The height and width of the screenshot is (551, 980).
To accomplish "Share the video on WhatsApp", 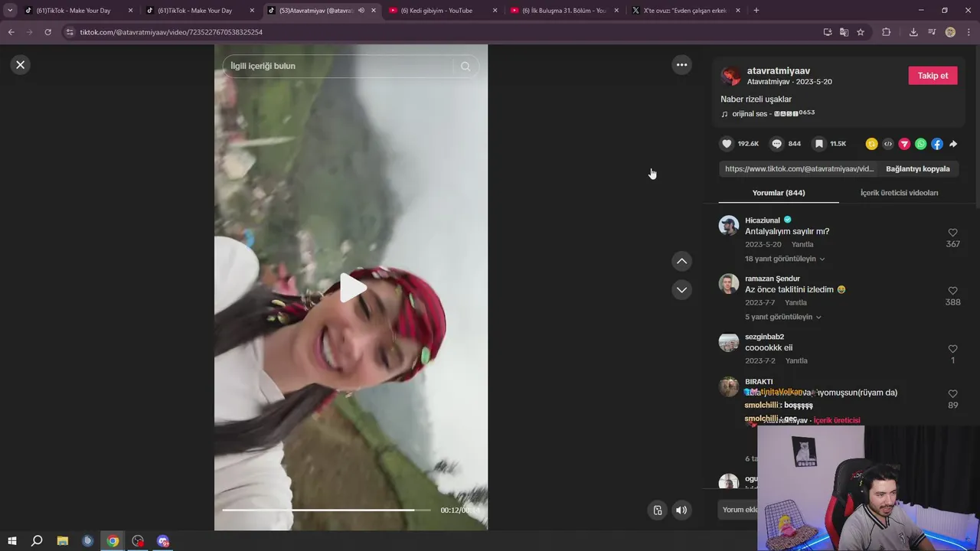I will [921, 144].
